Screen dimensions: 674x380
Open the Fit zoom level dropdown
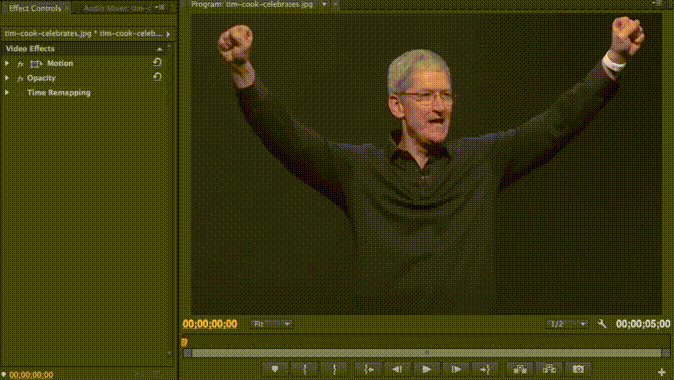pos(272,324)
